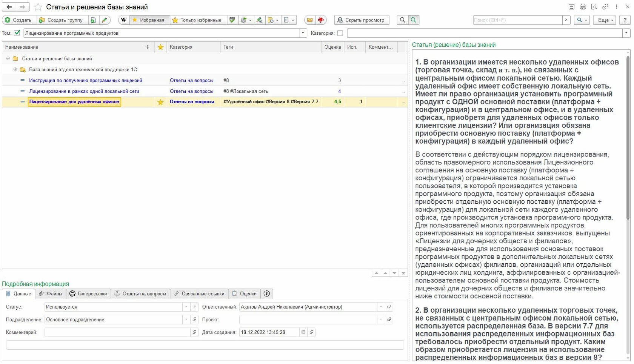Open Инструкция по получению программных лицензий article
This screenshot has height=364, width=634.
[x=86, y=80]
